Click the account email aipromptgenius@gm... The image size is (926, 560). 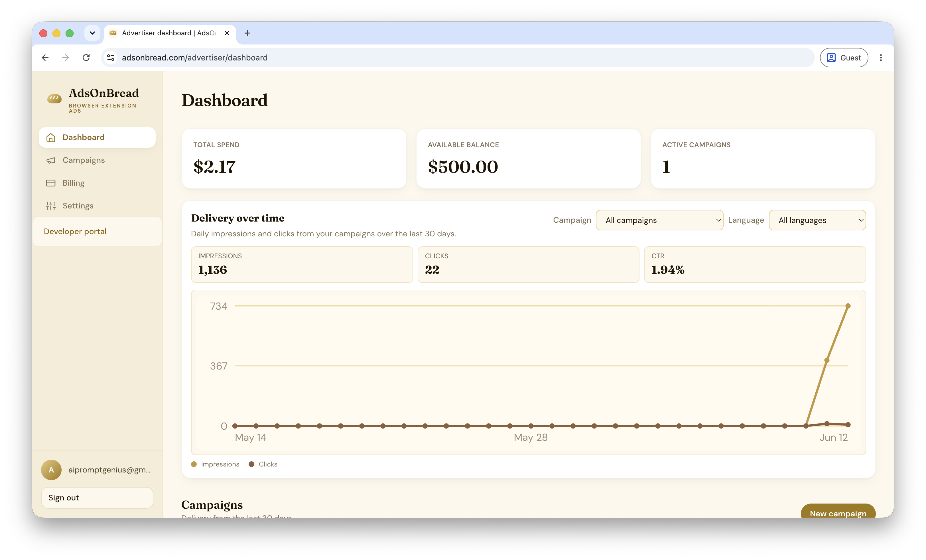[109, 470]
